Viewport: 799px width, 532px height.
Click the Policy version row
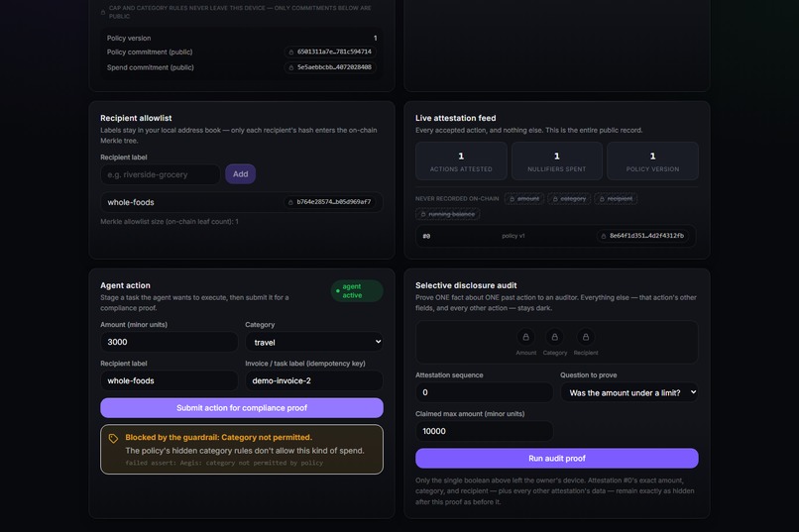click(242, 39)
